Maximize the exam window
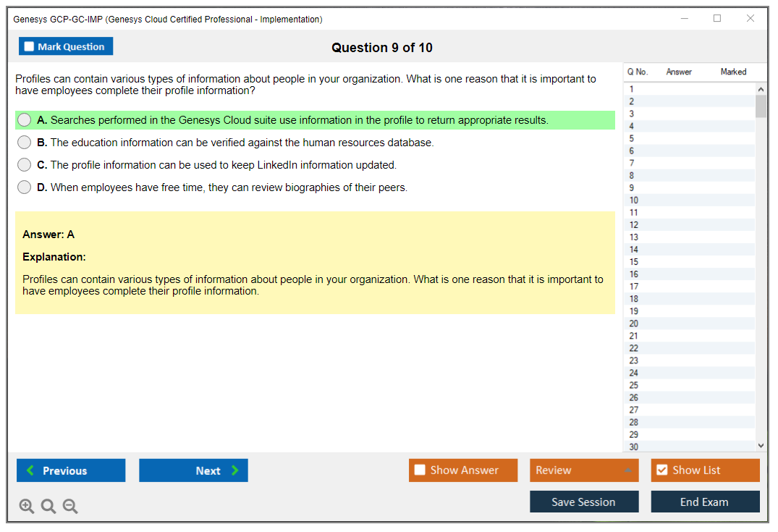This screenshot has width=778, height=532. (717, 19)
